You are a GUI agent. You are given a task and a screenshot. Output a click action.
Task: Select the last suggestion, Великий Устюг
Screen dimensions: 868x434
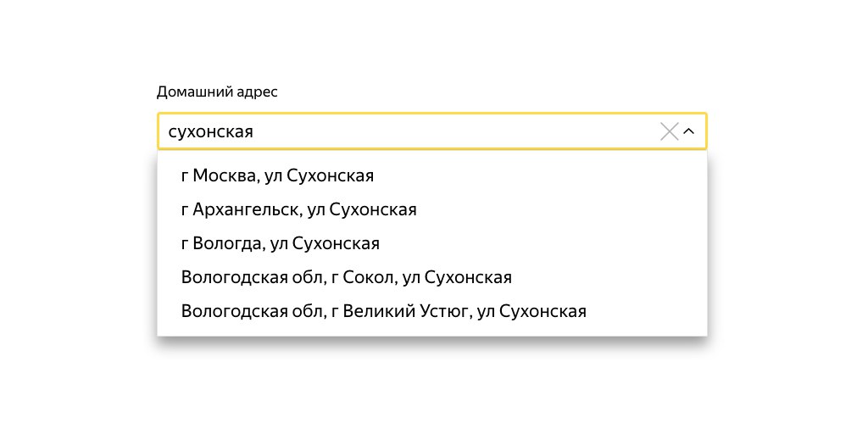[x=383, y=311]
